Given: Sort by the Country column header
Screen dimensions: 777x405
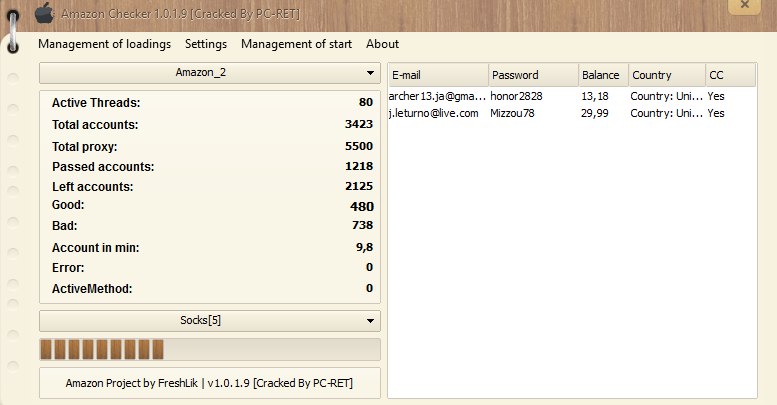Looking at the screenshot, I should (x=666, y=75).
